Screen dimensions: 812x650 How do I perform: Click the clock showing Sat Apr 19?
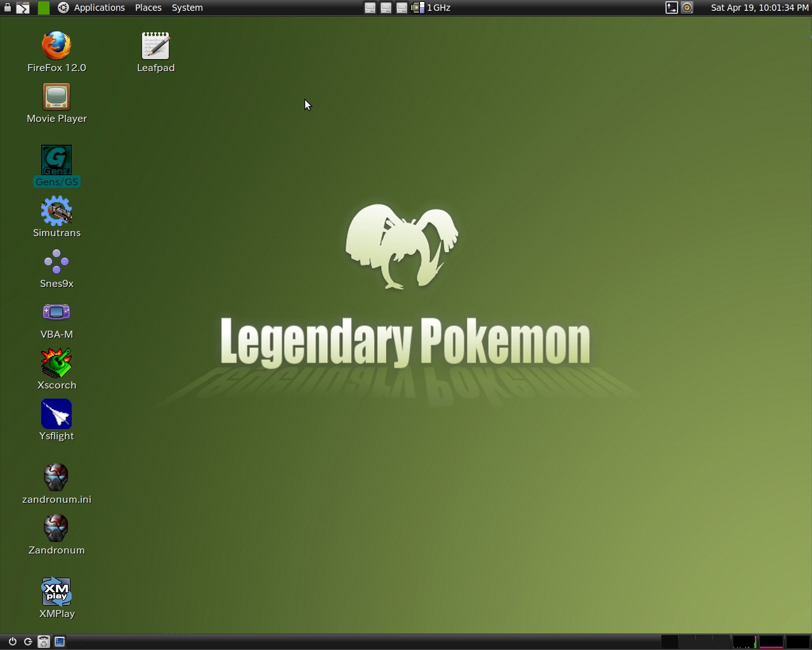coord(759,8)
